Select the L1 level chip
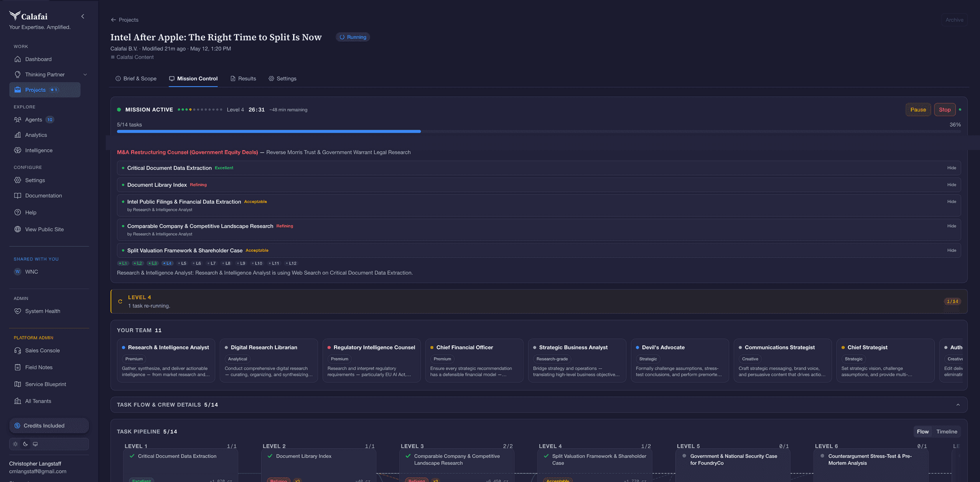Image resolution: width=980 pixels, height=482 pixels. [123, 263]
